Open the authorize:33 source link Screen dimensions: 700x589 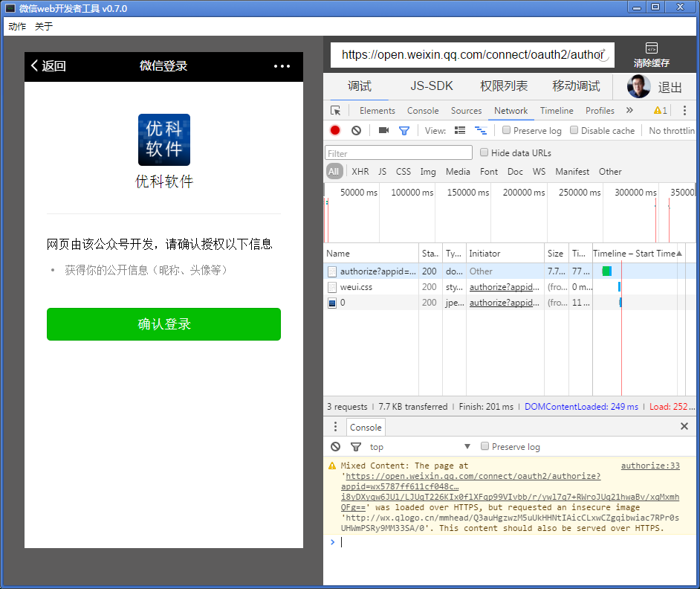pos(650,466)
